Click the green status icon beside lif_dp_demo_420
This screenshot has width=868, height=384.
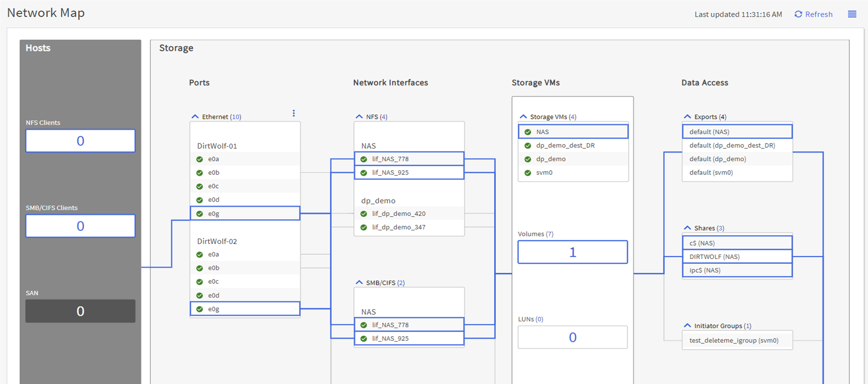click(364, 214)
